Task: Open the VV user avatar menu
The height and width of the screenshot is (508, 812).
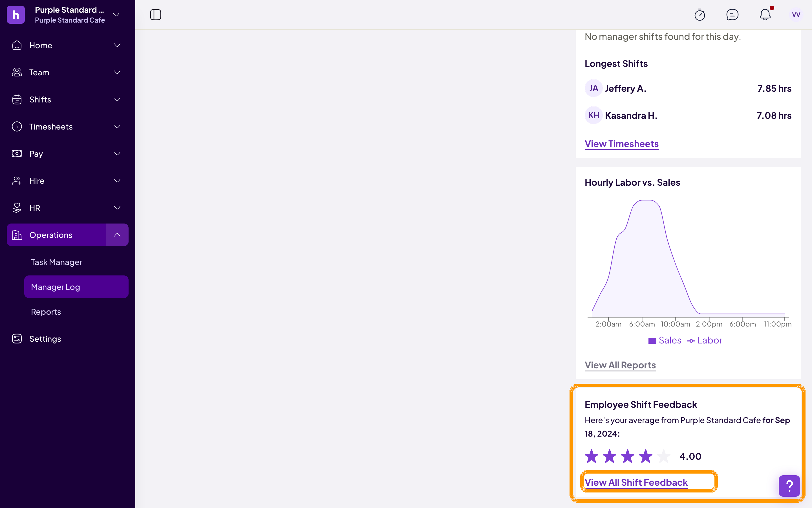Action: pyautogui.click(x=796, y=15)
